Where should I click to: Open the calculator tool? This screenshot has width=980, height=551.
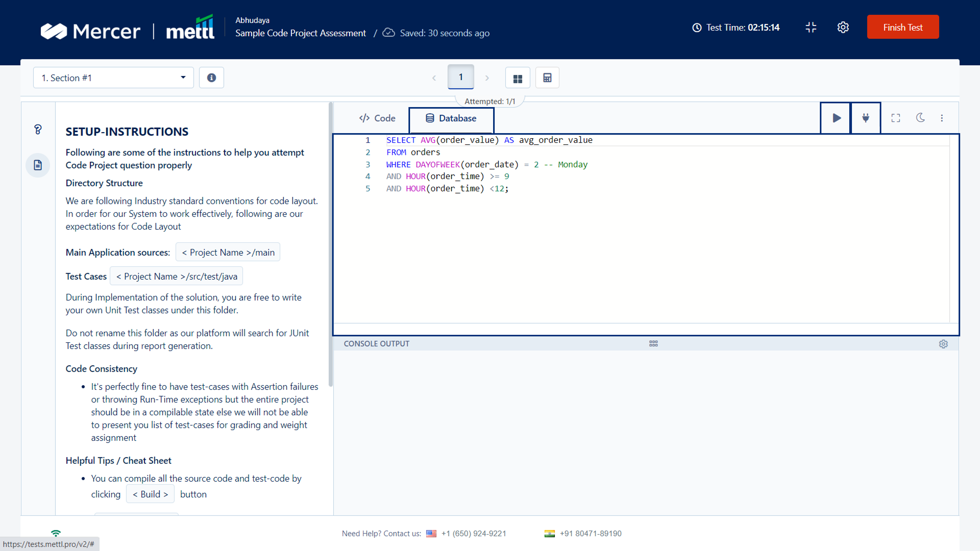[547, 78]
